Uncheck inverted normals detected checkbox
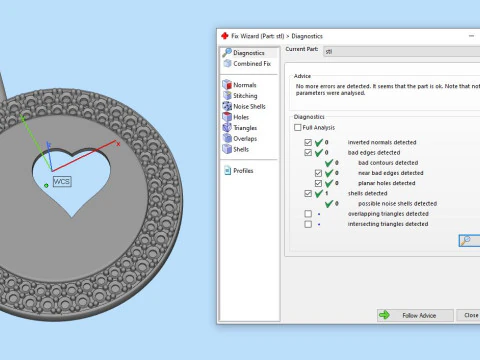480x360 pixels. (308, 142)
